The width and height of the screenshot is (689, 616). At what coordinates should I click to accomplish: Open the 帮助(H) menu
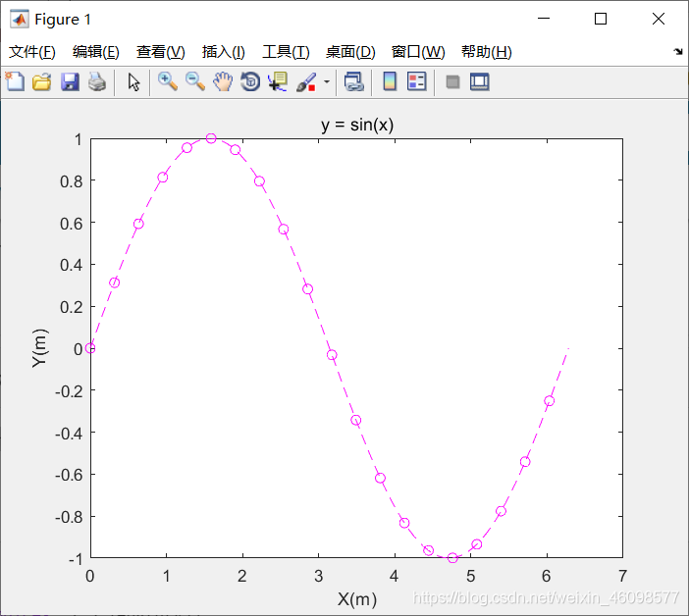pyautogui.click(x=487, y=52)
